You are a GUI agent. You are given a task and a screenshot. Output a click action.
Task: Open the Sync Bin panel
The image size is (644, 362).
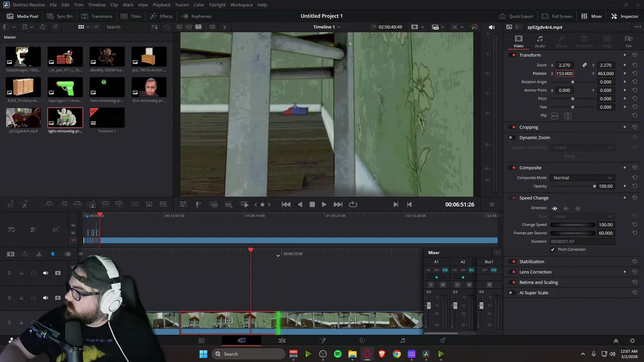(x=59, y=16)
